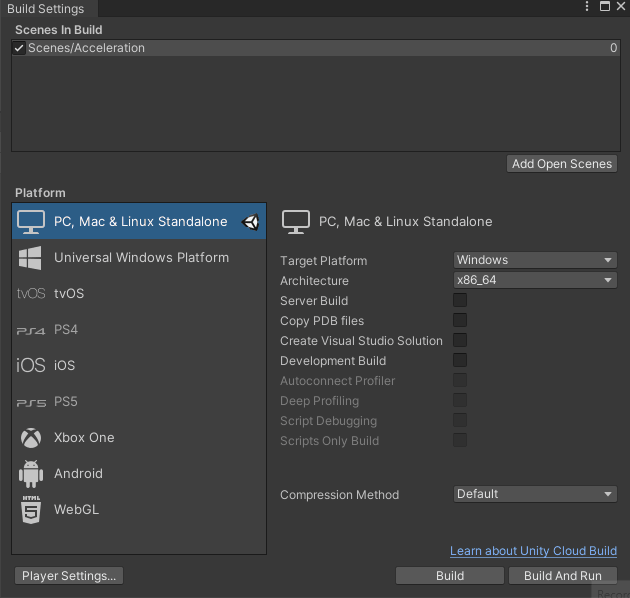Tick the Copy PDB files checkbox
The image size is (630, 598).
click(460, 320)
